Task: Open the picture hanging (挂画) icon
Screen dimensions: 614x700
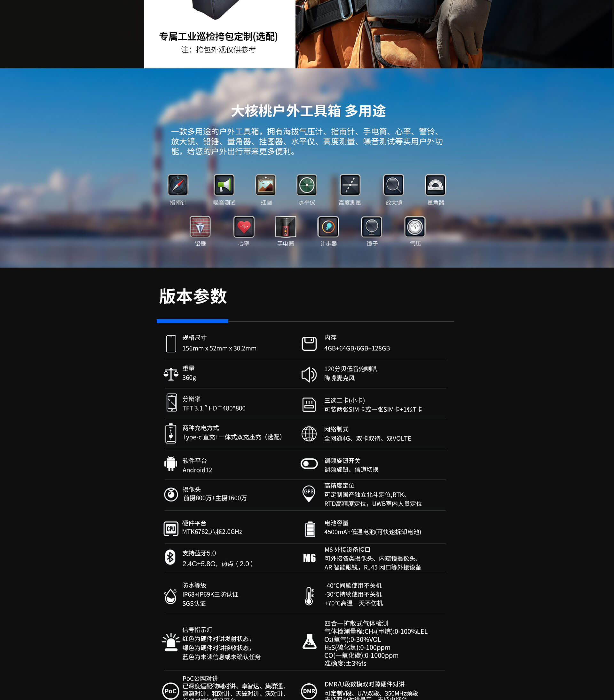Action: [x=266, y=185]
